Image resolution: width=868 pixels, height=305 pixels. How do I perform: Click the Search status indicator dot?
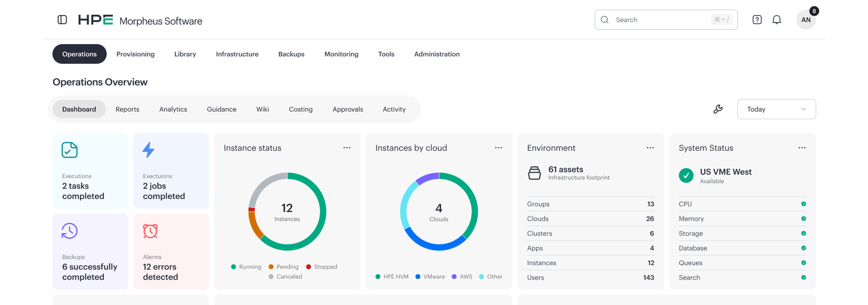point(803,277)
